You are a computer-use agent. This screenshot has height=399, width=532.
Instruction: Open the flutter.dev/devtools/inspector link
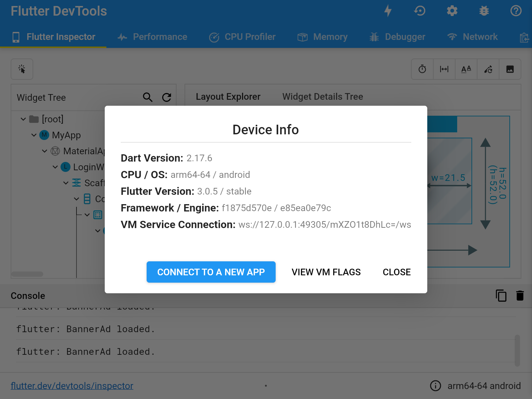tap(72, 386)
